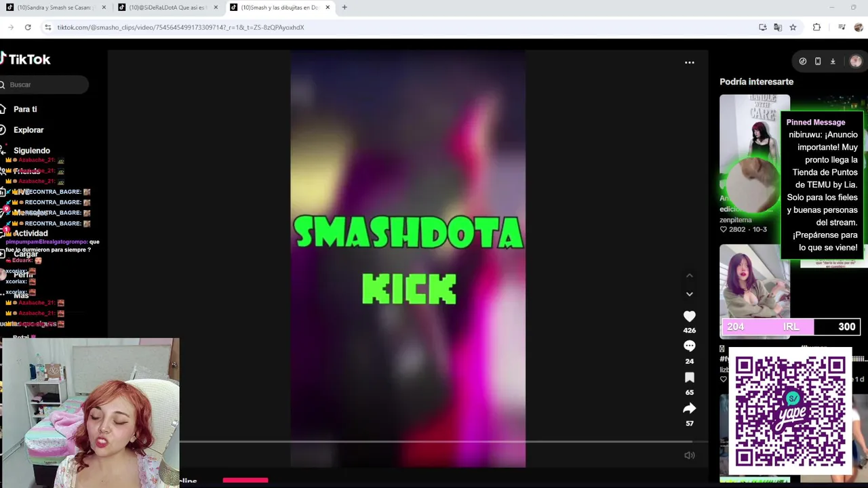Unmute video with the speaker icon

689,455
